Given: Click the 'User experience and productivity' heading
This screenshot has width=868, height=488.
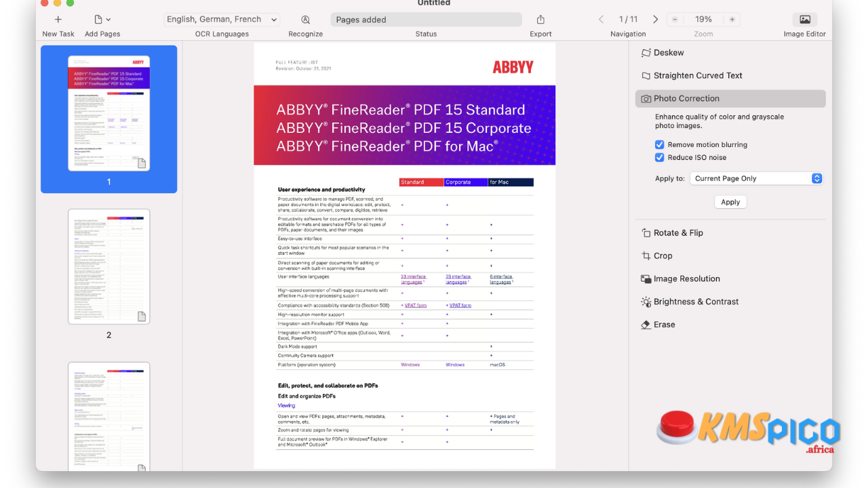Looking at the screenshot, I should coord(321,190).
